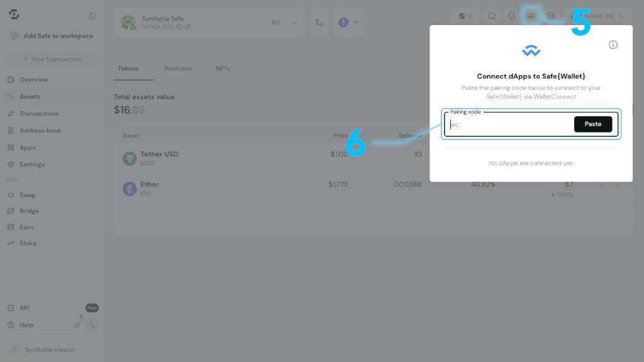Open search with the magnifier icon
This screenshot has width=644, height=362.
[x=492, y=16]
